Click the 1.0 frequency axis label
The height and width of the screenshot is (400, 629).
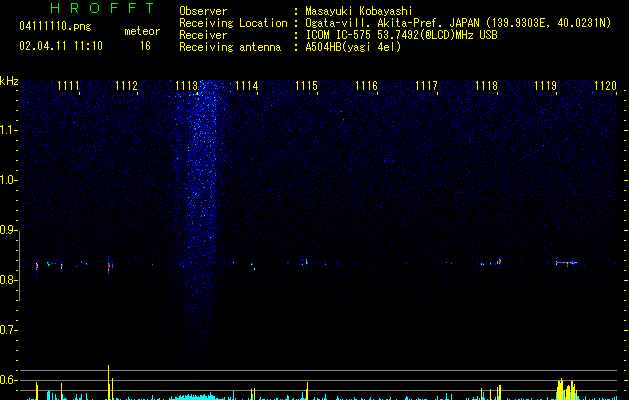pyautogui.click(x=8, y=180)
